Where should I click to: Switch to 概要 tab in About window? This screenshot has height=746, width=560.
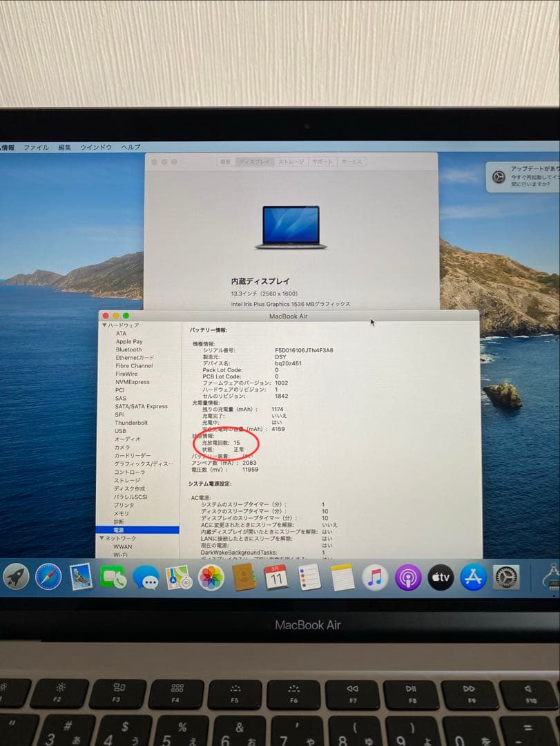[x=226, y=162]
